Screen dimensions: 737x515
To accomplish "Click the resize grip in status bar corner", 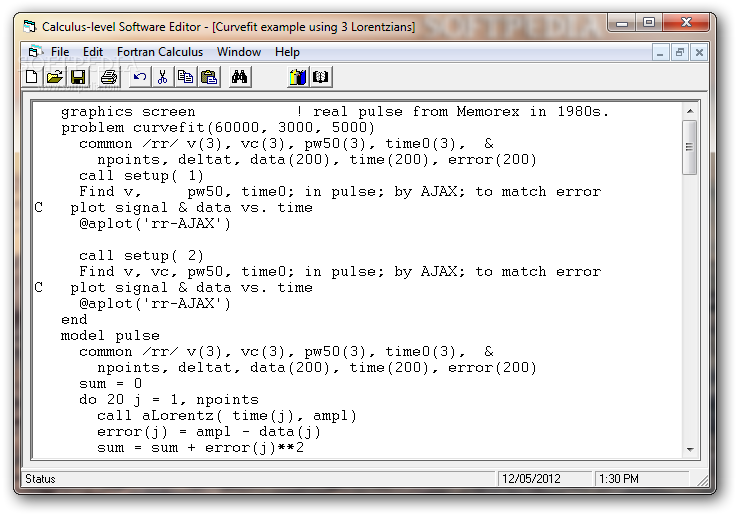I will pyautogui.click(x=702, y=480).
